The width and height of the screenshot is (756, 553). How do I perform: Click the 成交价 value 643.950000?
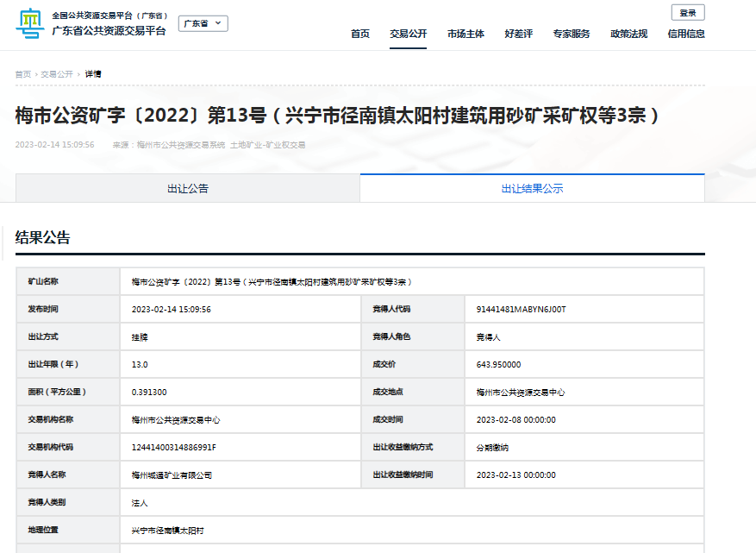498,365
